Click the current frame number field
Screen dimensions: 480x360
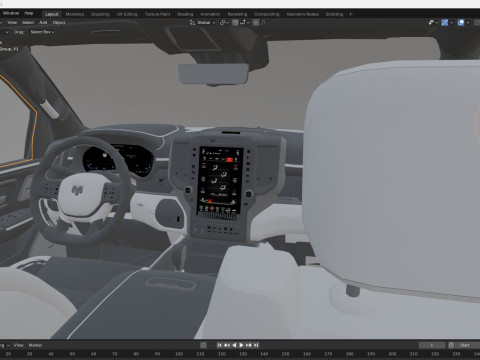click(432, 345)
